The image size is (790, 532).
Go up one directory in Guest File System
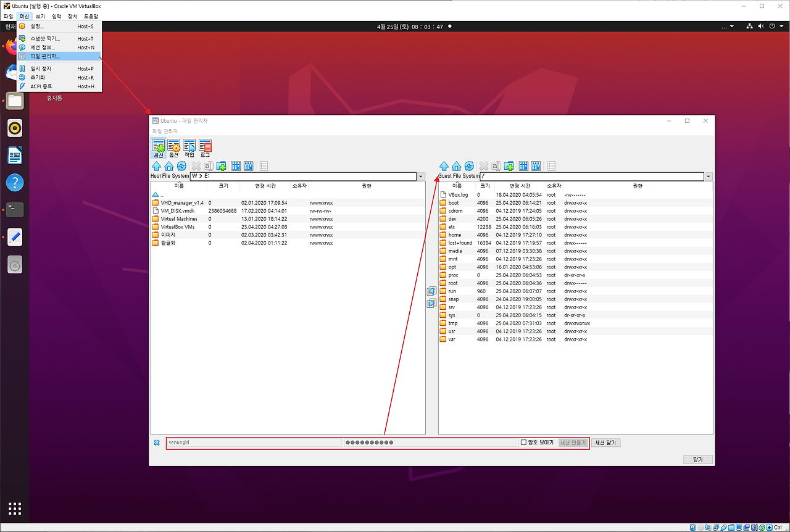[x=444, y=166]
